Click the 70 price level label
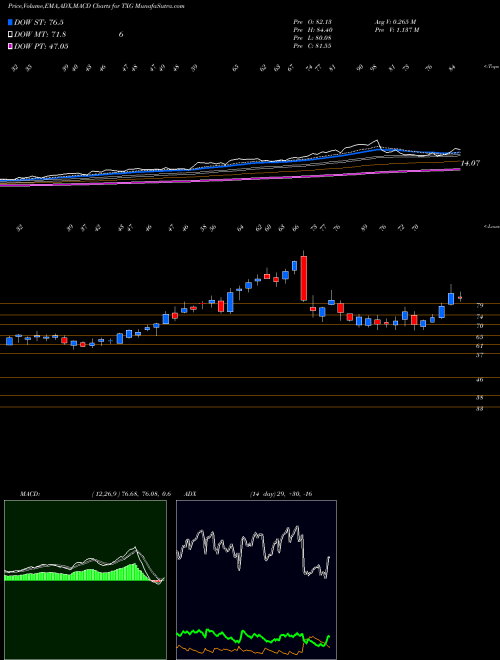Image resolution: width=500 pixels, height=660 pixels. (x=480, y=326)
